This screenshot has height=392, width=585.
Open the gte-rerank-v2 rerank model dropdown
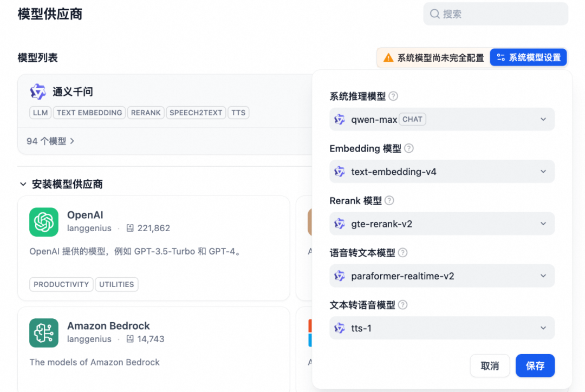point(543,224)
